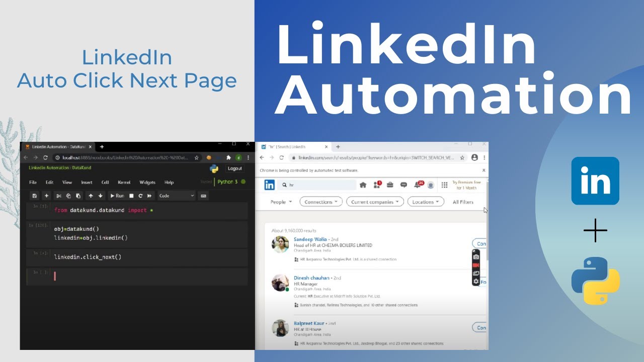
Task: Open Sandeep Walia's profile link
Action: point(310,239)
